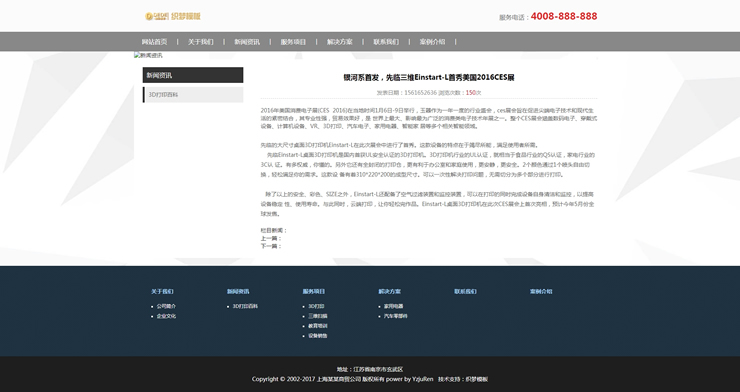Choose 解决方案 in the navigation bar
This screenshot has height=392, width=740.
339,42
